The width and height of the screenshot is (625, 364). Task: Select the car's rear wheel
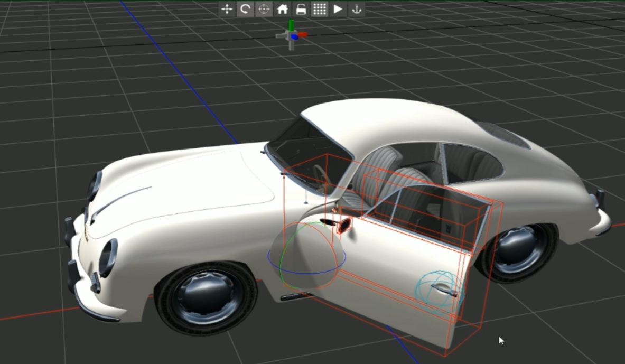pyautogui.click(x=518, y=252)
